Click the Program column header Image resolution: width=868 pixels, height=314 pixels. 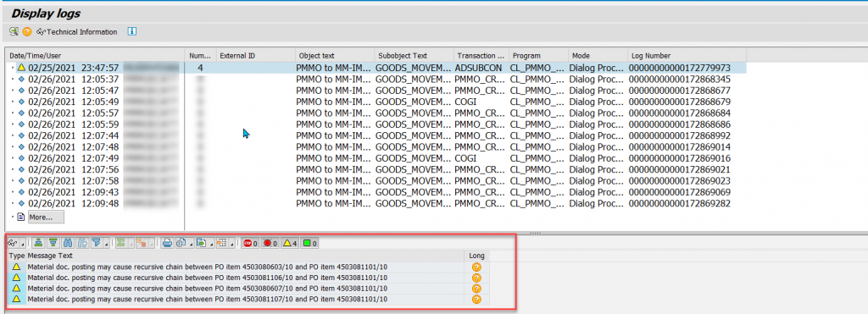[538, 55]
